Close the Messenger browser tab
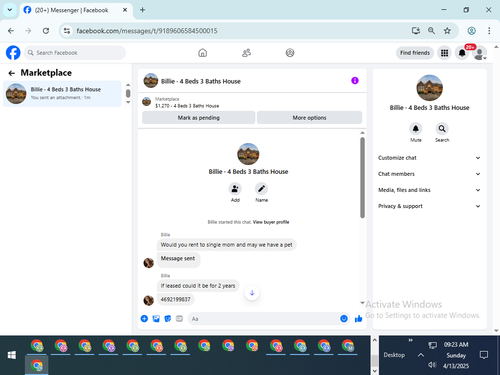This screenshot has height=375, width=500. (125, 10)
